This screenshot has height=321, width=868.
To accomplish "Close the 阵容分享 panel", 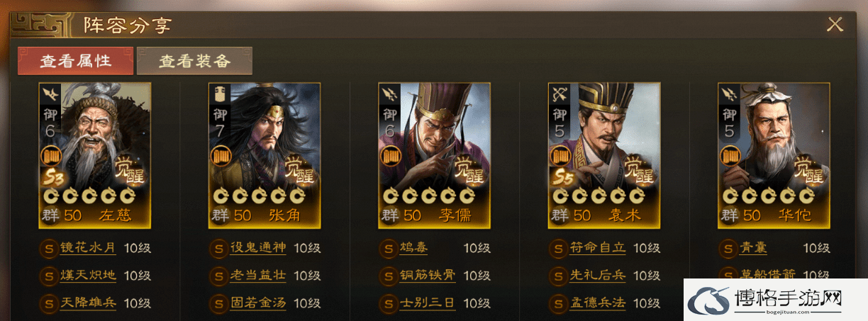I will (835, 24).
